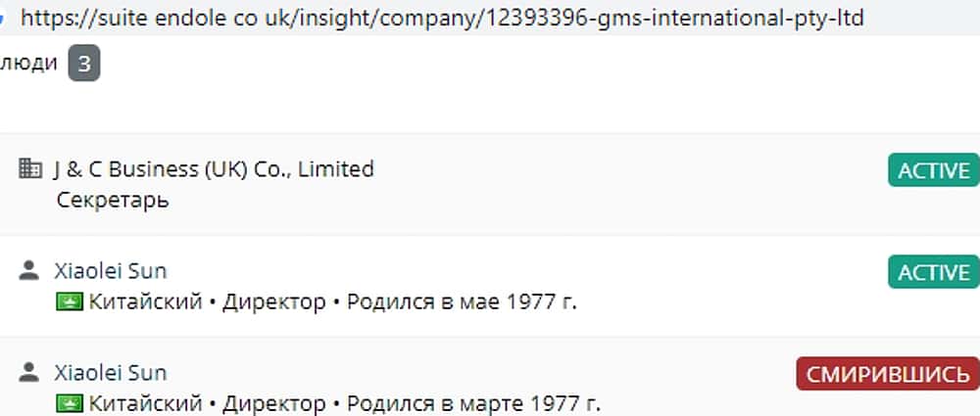Focus the browser address bar URL
Image resolution: width=980 pixels, height=416 pixels.
(441, 18)
